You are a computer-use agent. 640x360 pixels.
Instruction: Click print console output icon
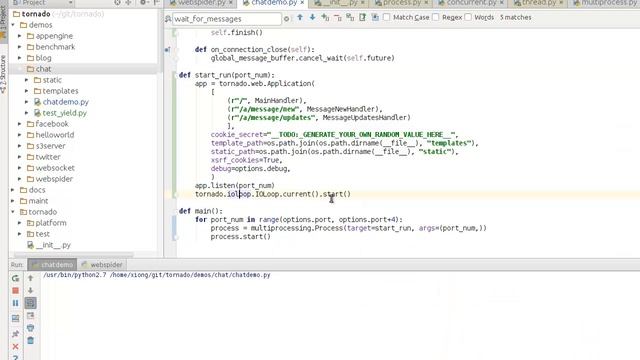(x=31, y=328)
